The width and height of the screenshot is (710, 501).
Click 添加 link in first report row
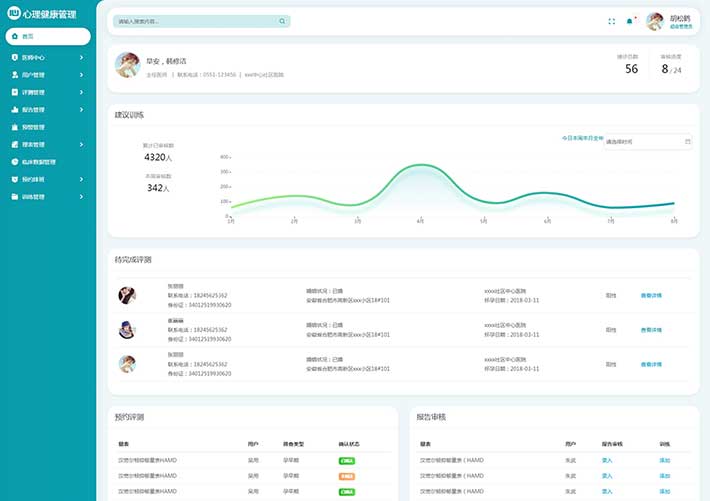click(665, 460)
